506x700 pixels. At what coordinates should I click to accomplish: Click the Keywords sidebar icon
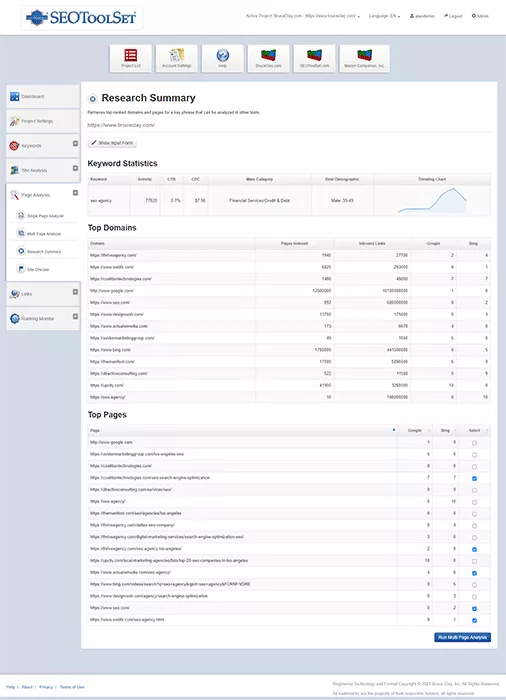coord(15,146)
